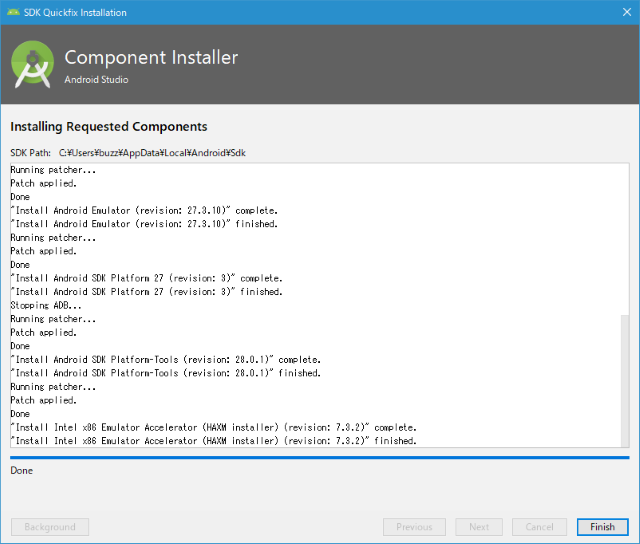640x544 pixels.
Task: Click the 'Component Installer' title
Action: 151,57
